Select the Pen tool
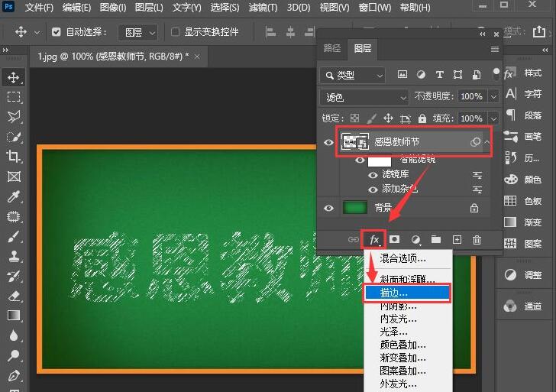Viewport: 556px width, 392px height. (14, 375)
